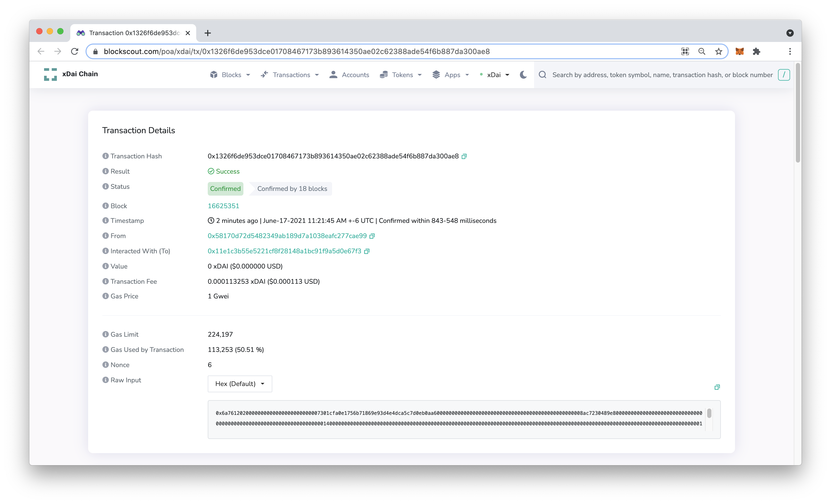Viewport: 831px width, 504px height.
Task: Click the copy icon for raw input
Action: pyautogui.click(x=717, y=387)
